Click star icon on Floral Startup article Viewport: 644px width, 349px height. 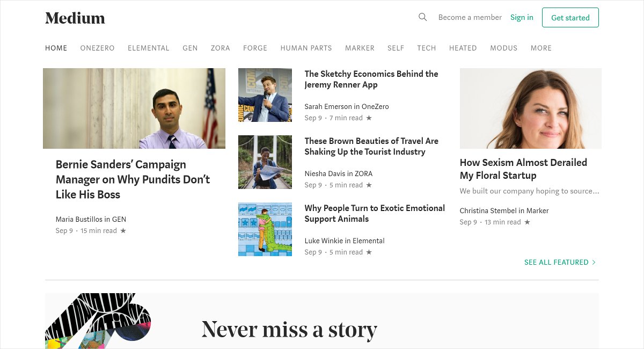click(x=527, y=222)
